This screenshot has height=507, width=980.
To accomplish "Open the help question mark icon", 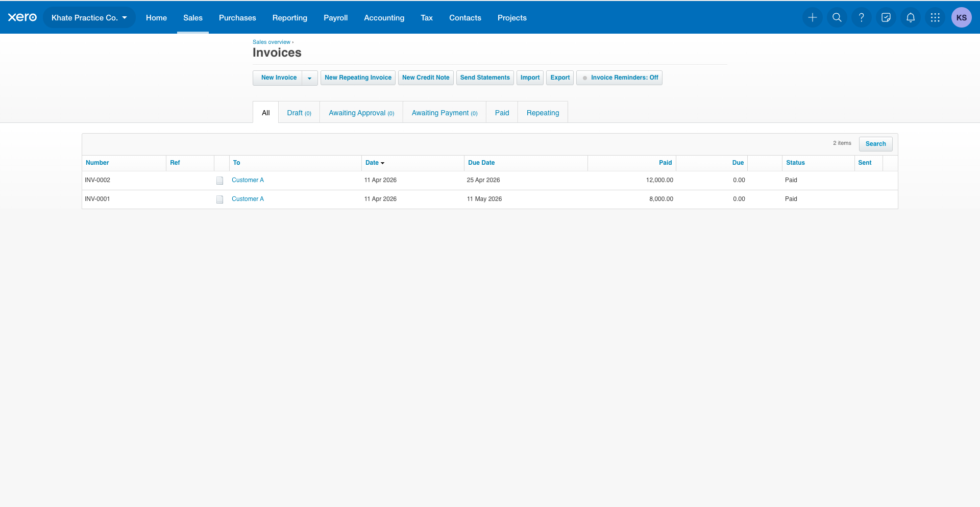I will tap(862, 17).
